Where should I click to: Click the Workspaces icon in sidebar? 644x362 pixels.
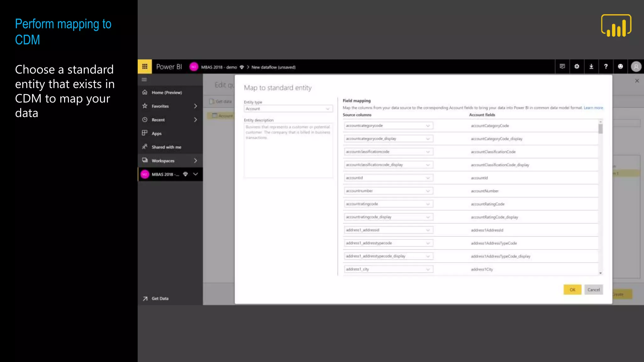click(x=145, y=160)
